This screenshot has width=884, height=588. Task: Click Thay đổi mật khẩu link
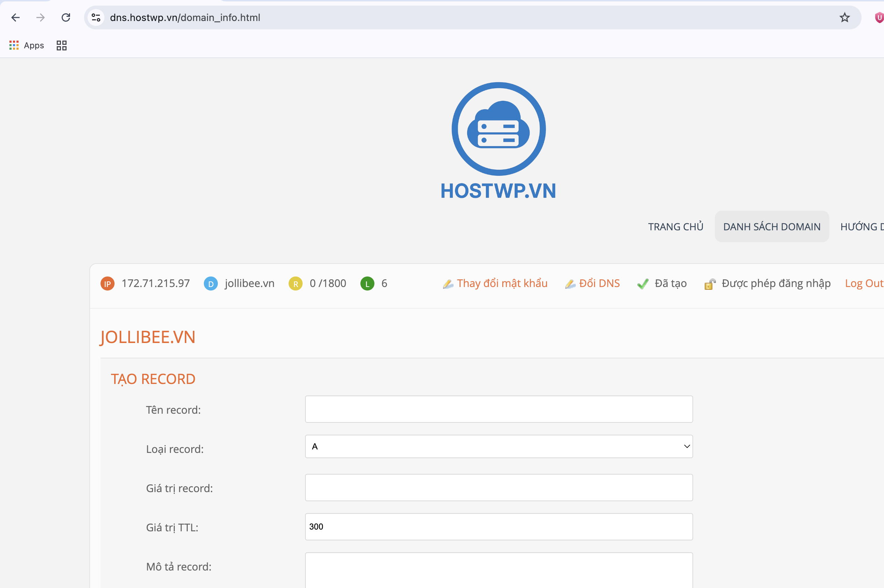click(x=502, y=283)
